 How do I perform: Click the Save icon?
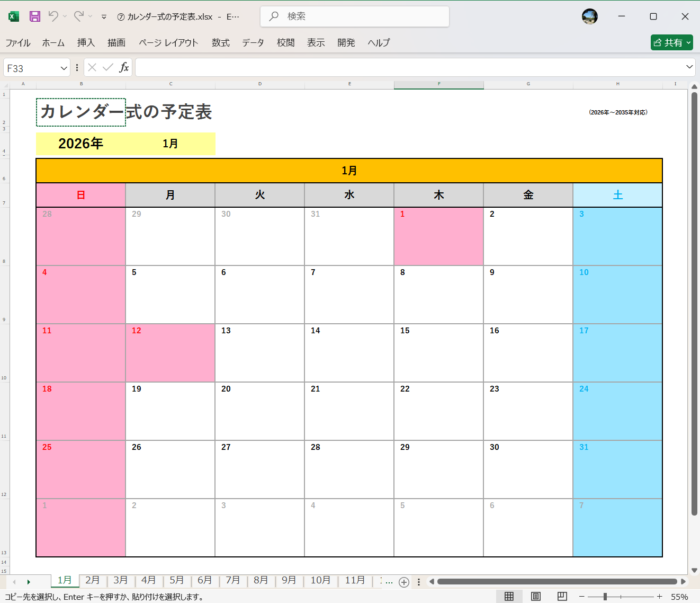(x=34, y=16)
